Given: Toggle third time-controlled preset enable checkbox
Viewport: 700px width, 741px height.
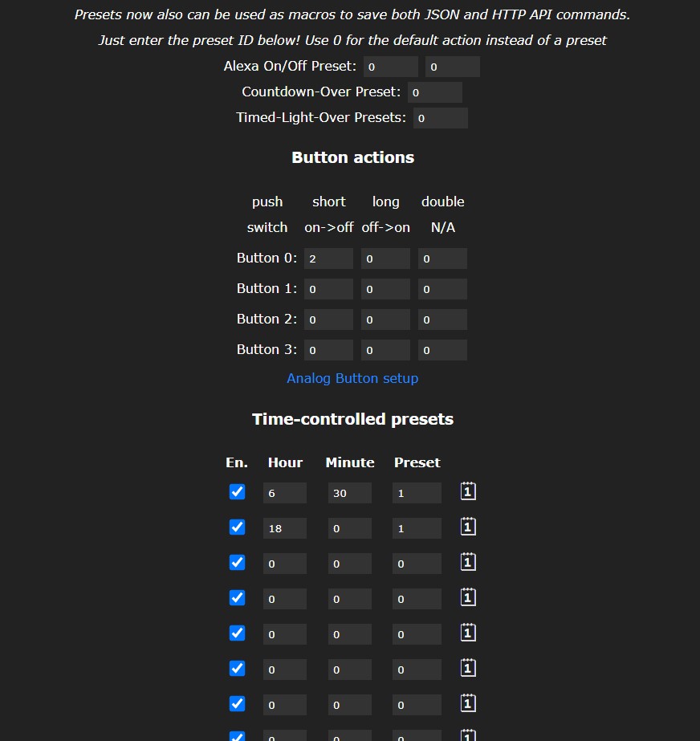Looking at the screenshot, I should point(237,562).
